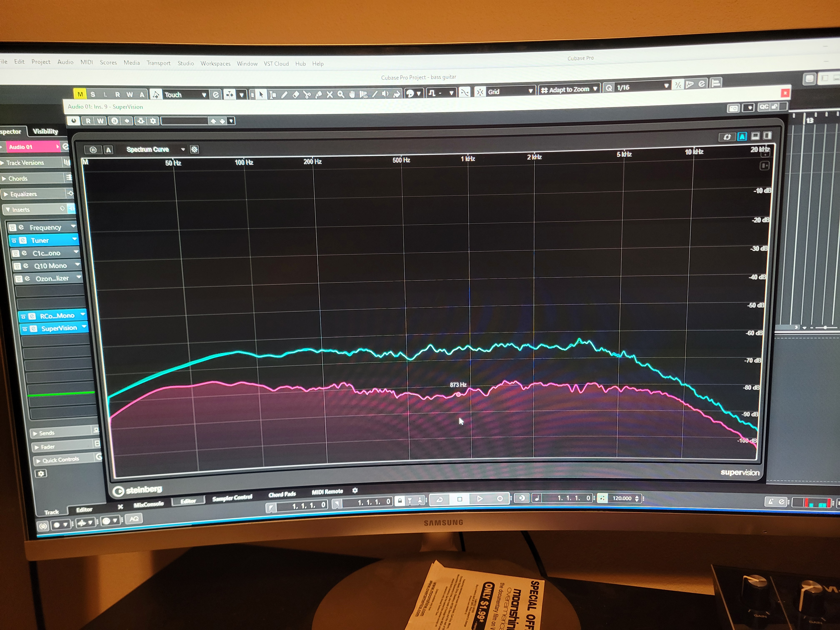Image resolution: width=840 pixels, height=630 pixels.
Task: Click transport Play button
Action: click(x=480, y=499)
